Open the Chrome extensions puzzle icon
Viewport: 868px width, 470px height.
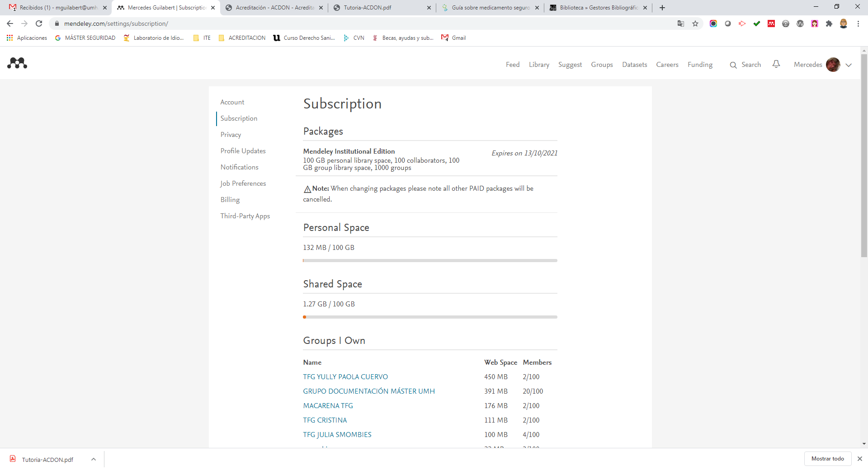(x=829, y=23)
